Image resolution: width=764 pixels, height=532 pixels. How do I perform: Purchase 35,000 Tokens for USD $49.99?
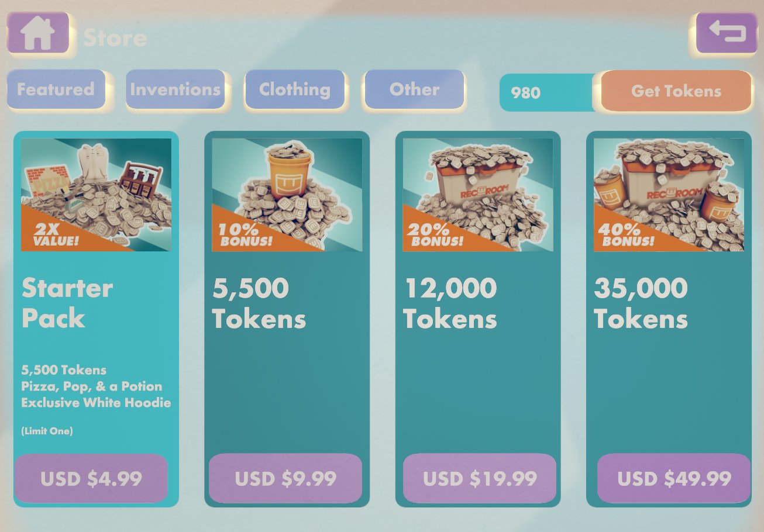coord(673,479)
